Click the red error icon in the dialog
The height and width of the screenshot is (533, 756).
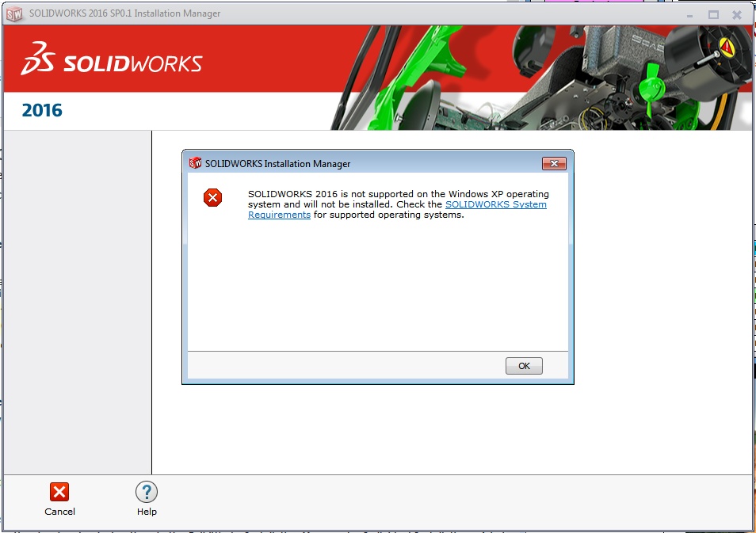click(212, 197)
